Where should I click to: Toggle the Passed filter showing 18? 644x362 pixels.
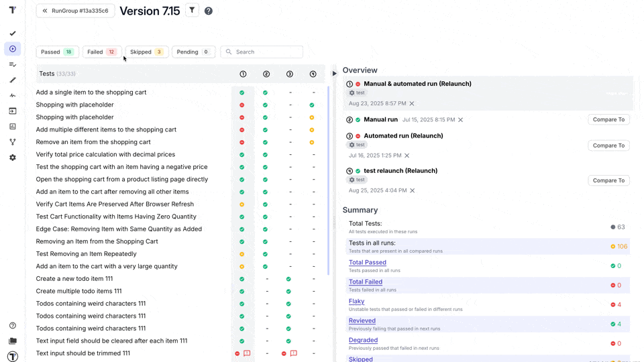(57, 52)
